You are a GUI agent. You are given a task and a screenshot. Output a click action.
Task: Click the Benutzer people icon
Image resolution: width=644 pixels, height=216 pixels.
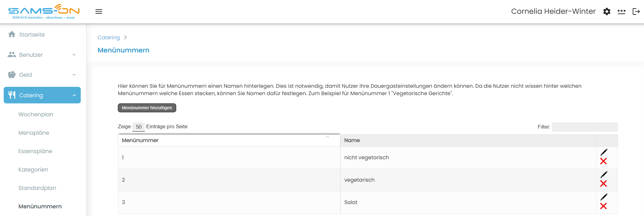(x=12, y=55)
